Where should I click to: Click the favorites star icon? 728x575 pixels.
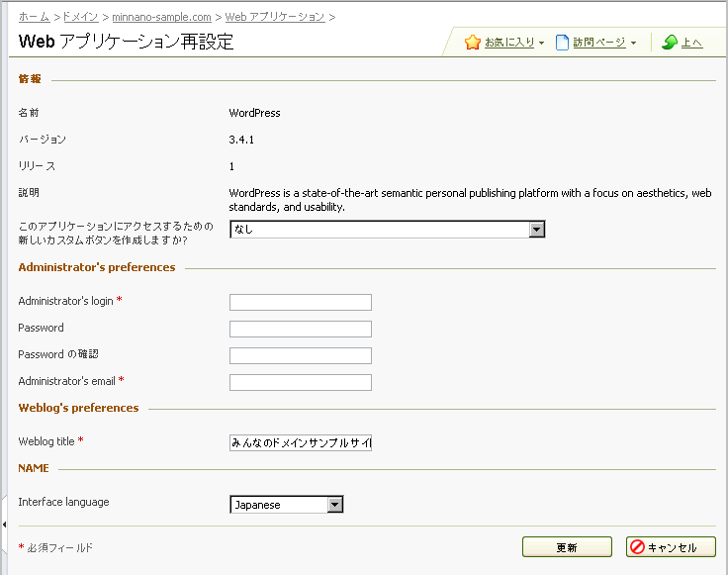point(472,43)
